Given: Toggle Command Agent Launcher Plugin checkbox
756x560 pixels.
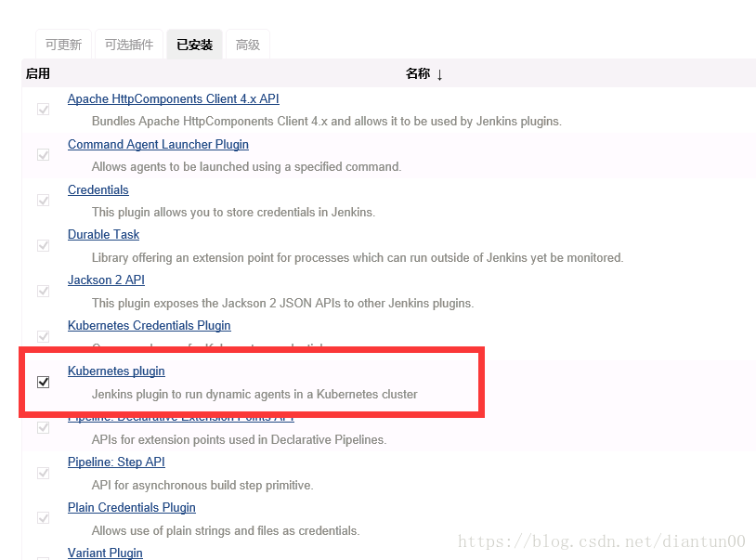Looking at the screenshot, I should point(44,155).
